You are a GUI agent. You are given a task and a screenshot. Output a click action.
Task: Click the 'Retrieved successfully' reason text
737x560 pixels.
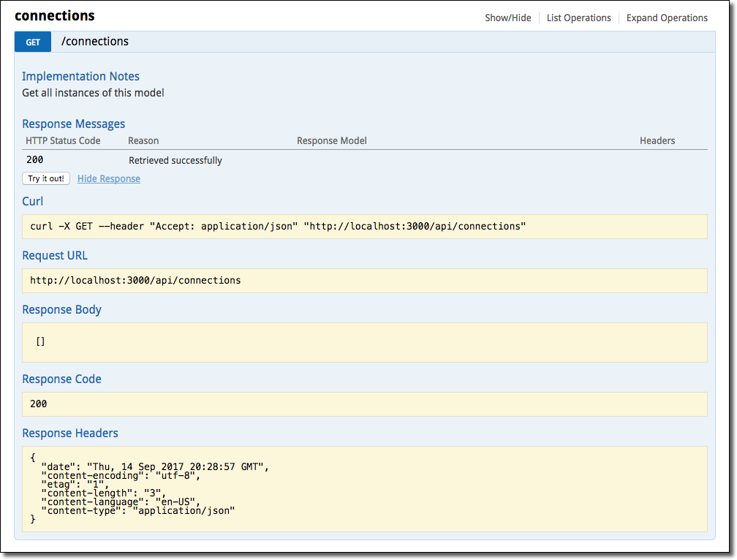(x=175, y=161)
